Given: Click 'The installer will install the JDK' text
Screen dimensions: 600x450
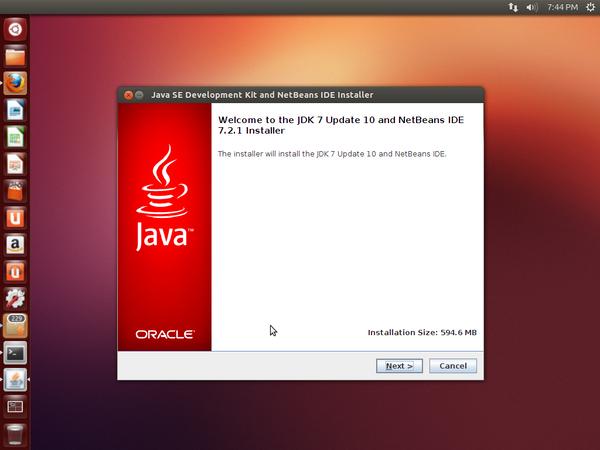Looking at the screenshot, I should click(x=332, y=154).
